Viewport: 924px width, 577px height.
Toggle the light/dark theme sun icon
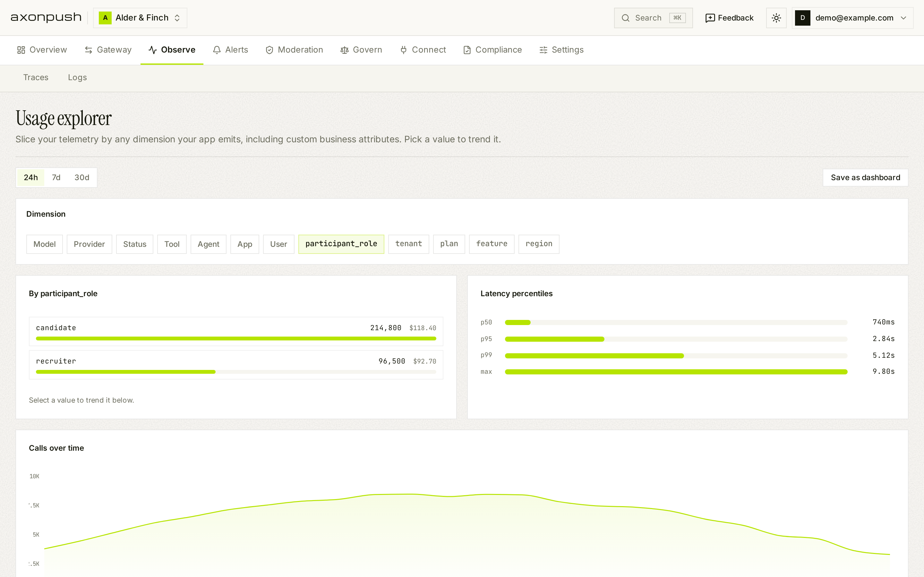(776, 18)
